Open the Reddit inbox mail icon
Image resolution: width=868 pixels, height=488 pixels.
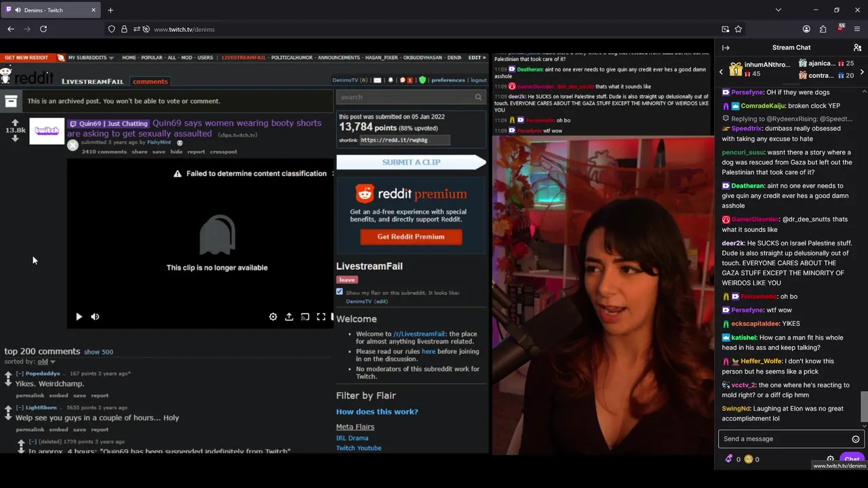(378, 80)
